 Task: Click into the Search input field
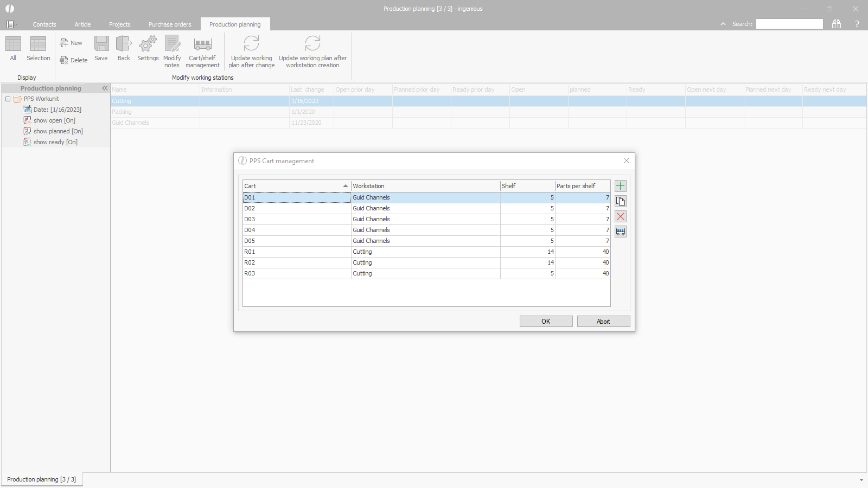coord(789,24)
